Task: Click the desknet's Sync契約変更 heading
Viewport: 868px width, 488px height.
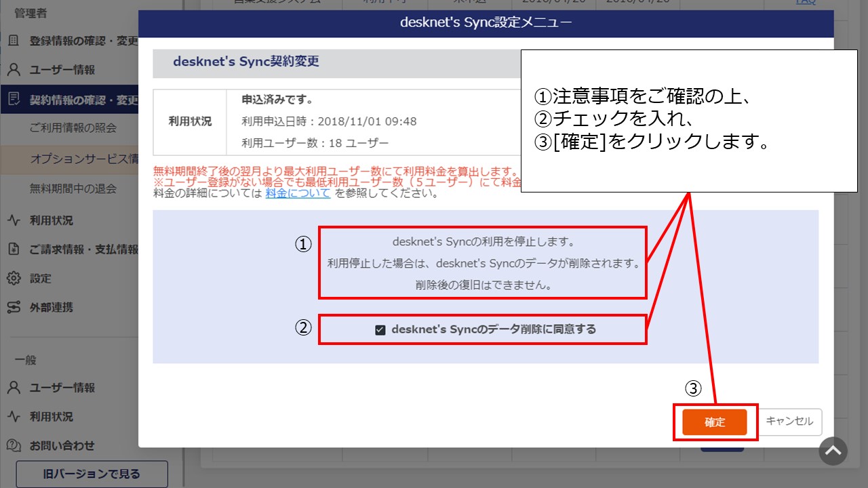Action: (x=246, y=62)
